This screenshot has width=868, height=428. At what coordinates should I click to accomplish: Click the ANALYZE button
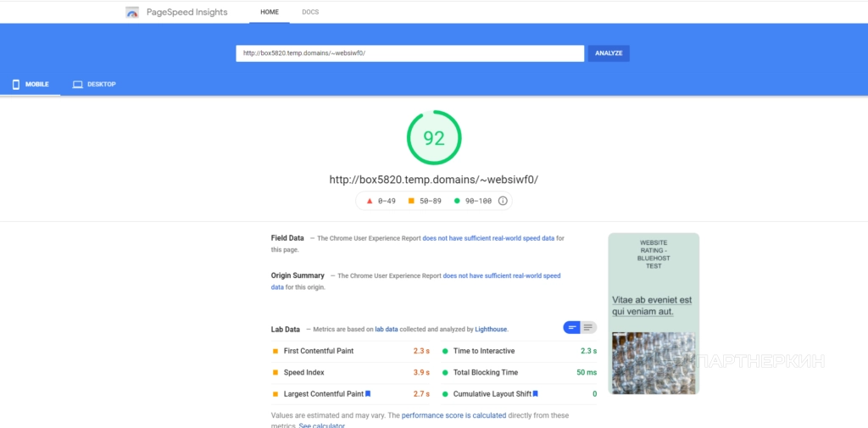(x=609, y=53)
